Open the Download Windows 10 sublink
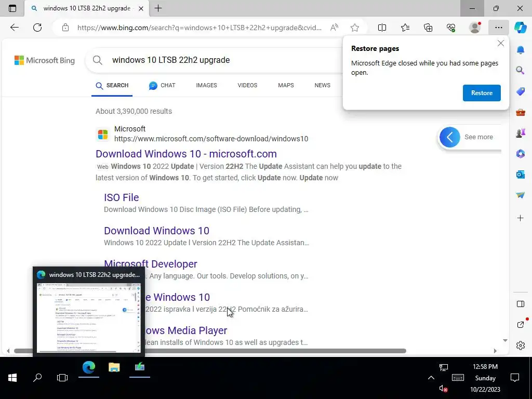This screenshot has height=399, width=532. 156,231
